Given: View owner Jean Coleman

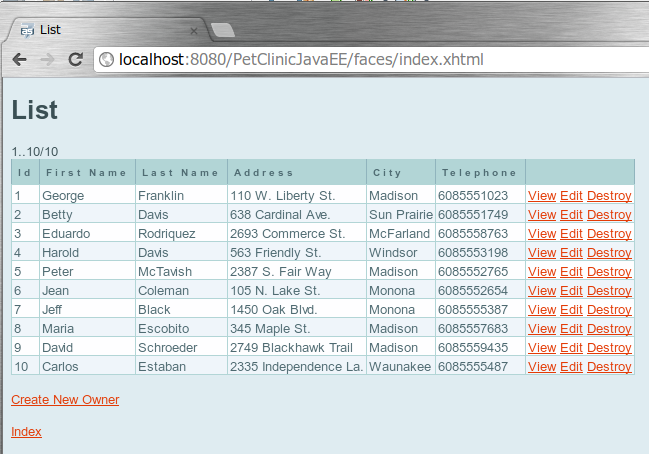Looking at the screenshot, I should click(542, 291).
